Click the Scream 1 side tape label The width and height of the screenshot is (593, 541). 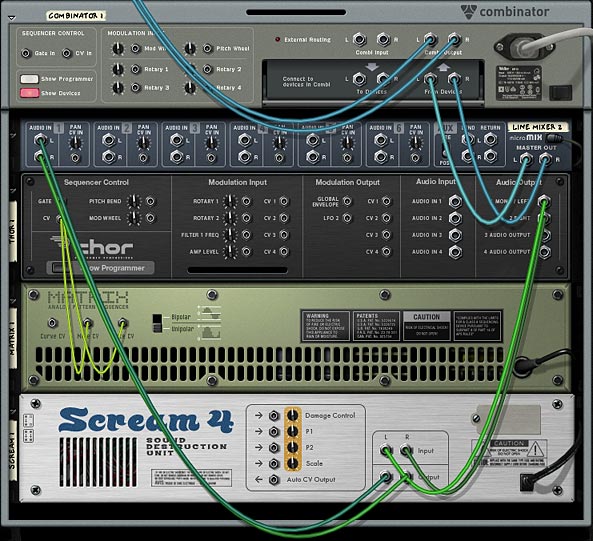[x=12, y=451]
